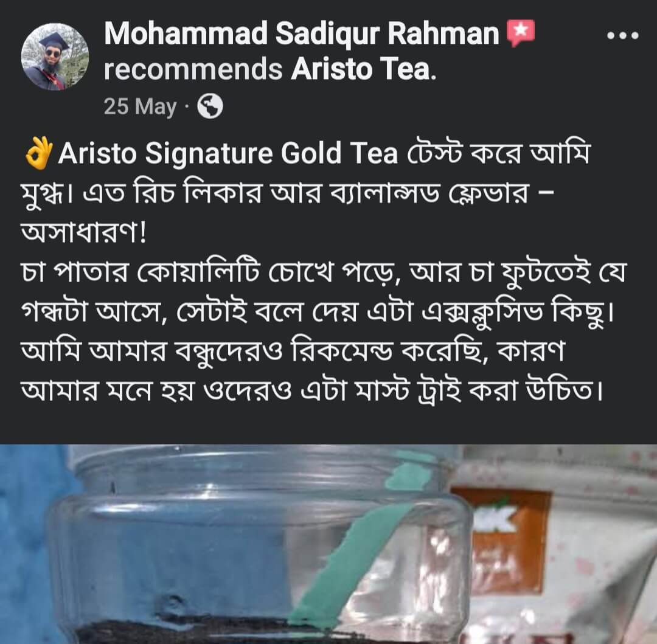The width and height of the screenshot is (657, 644).
Task: Click the word 'recommends' in the header
Action: click(x=193, y=69)
